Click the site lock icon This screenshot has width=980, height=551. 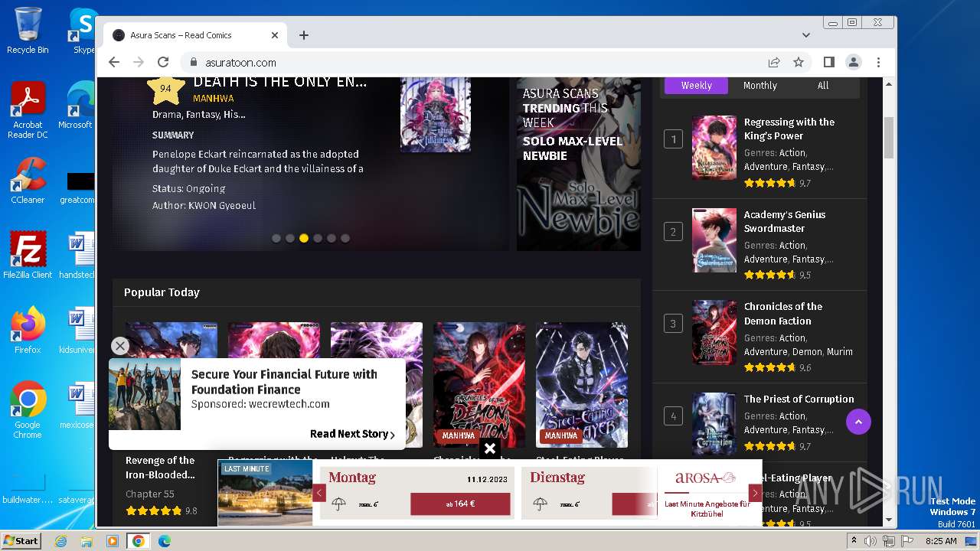194,63
